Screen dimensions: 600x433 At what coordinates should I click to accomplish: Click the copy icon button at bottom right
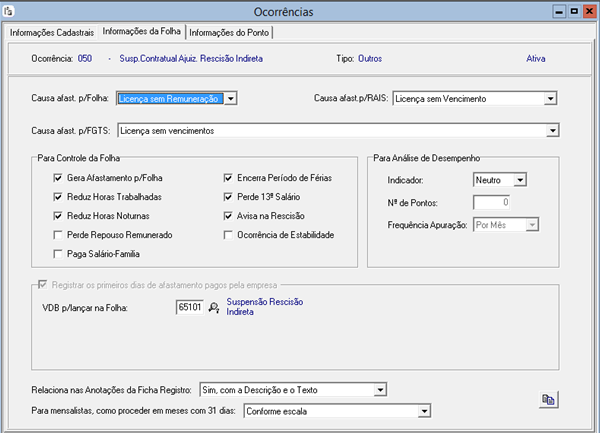coord(549,399)
